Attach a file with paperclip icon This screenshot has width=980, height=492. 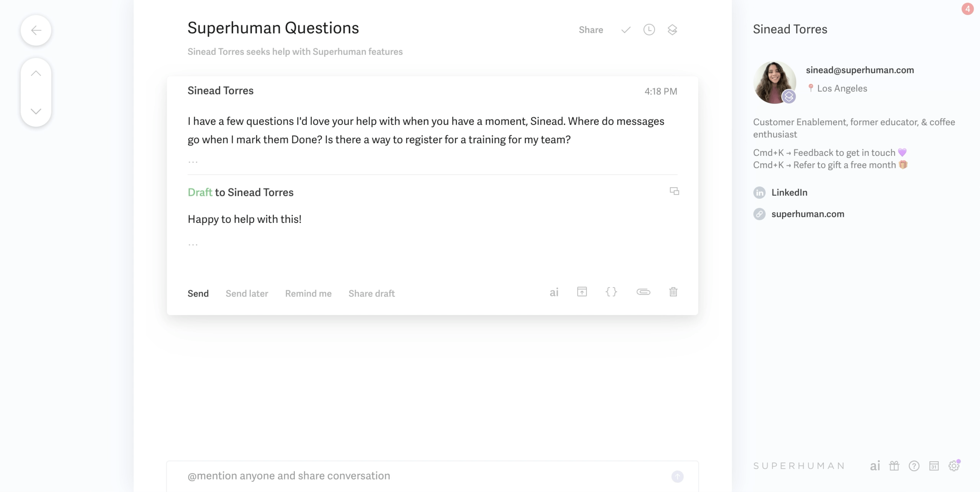point(643,292)
